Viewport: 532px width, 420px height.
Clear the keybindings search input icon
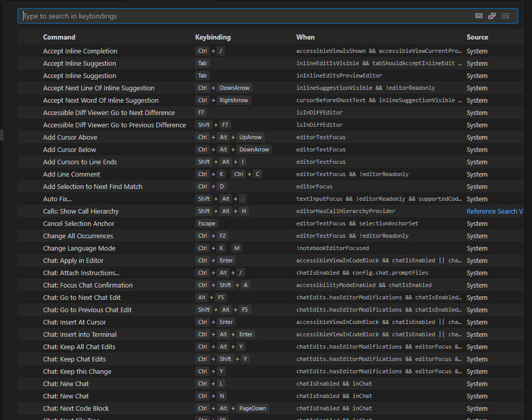coord(505,16)
